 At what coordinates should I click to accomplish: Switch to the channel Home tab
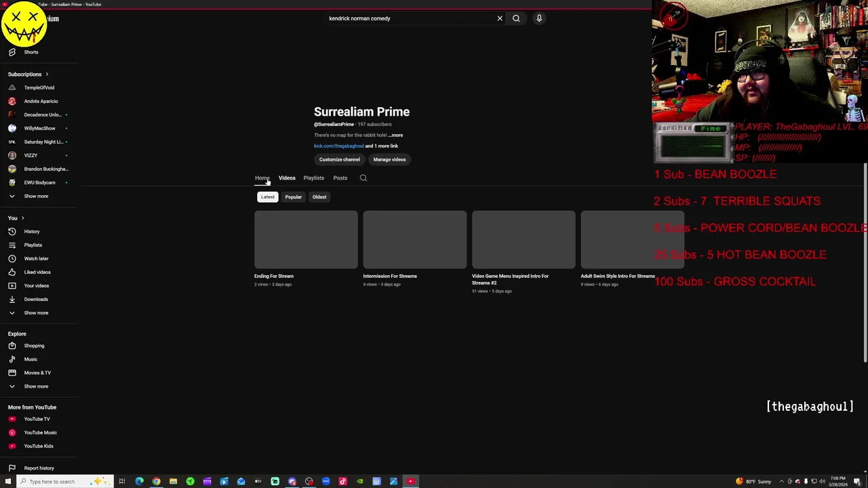coord(262,178)
